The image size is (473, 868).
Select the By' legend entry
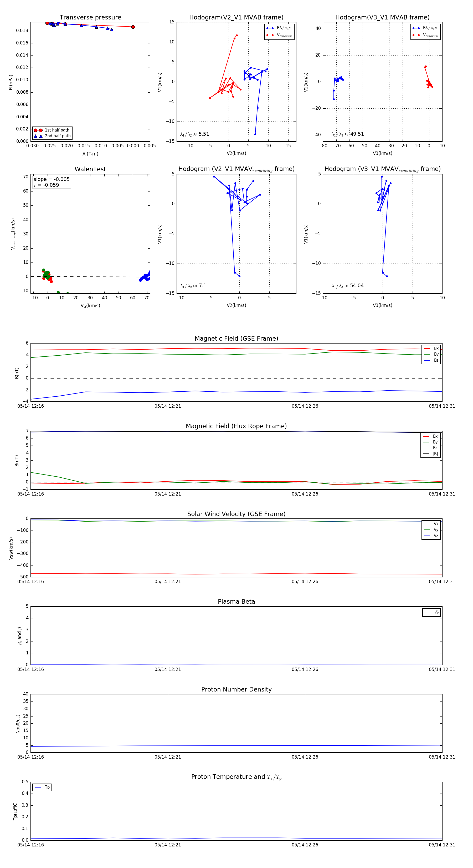(431, 442)
